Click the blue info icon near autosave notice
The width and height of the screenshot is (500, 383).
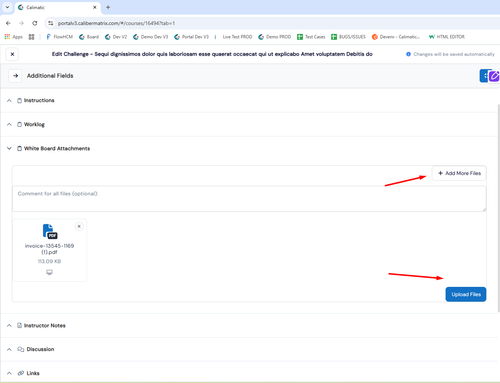pyautogui.click(x=408, y=54)
